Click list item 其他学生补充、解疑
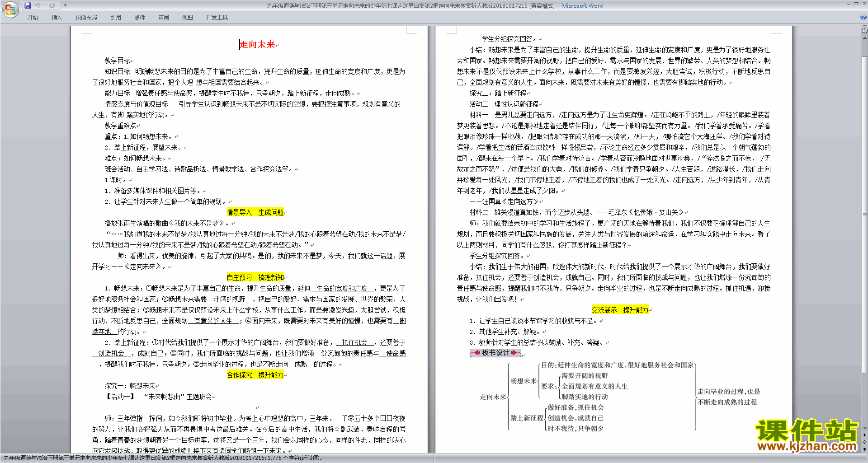The image size is (868, 463). 506,332
